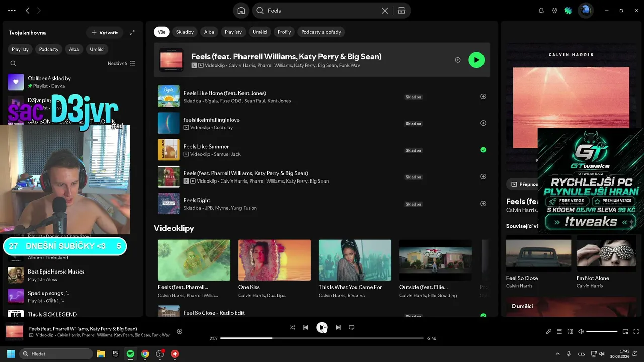Toggle repeat mode
Viewport: 644px width, 362px height.
(x=352, y=327)
